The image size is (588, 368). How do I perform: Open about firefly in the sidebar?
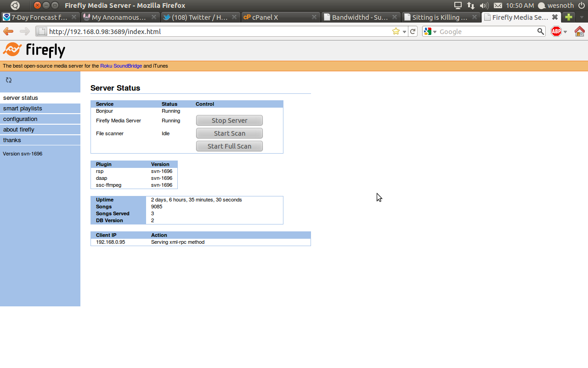click(x=40, y=129)
